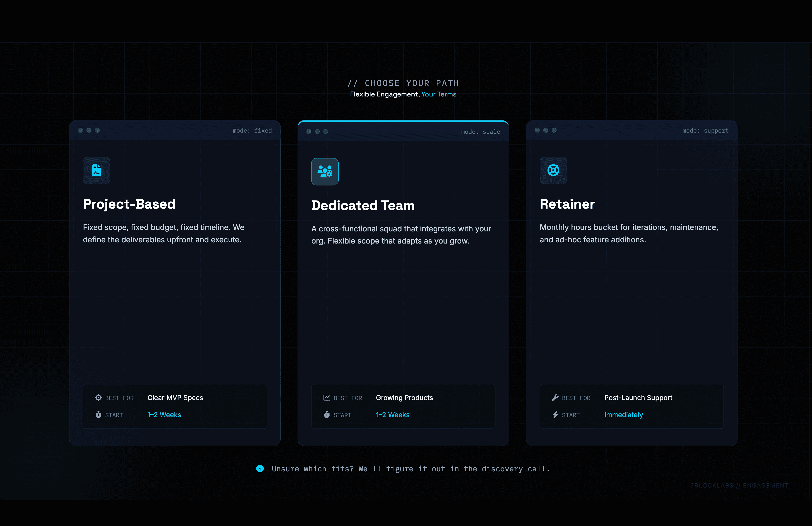Click the stopwatch icon in Dedicated Team card
The image size is (812, 526).
[x=327, y=415]
